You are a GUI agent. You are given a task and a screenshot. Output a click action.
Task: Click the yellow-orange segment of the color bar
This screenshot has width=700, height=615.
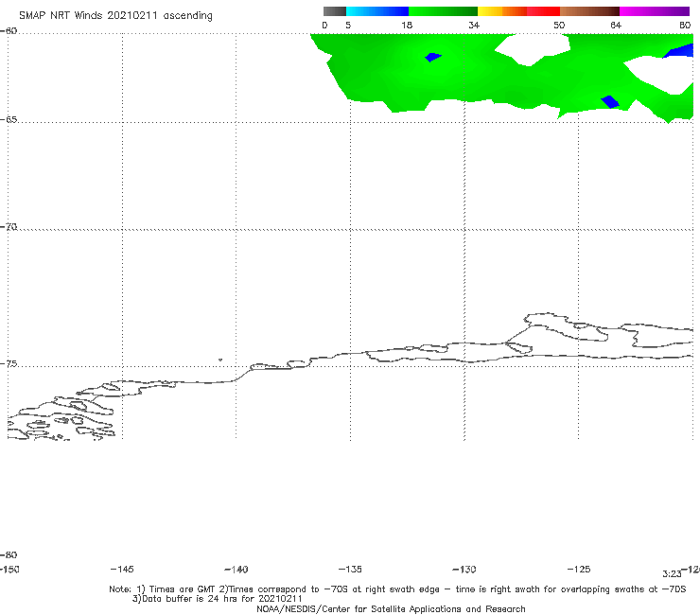(x=502, y=11)
